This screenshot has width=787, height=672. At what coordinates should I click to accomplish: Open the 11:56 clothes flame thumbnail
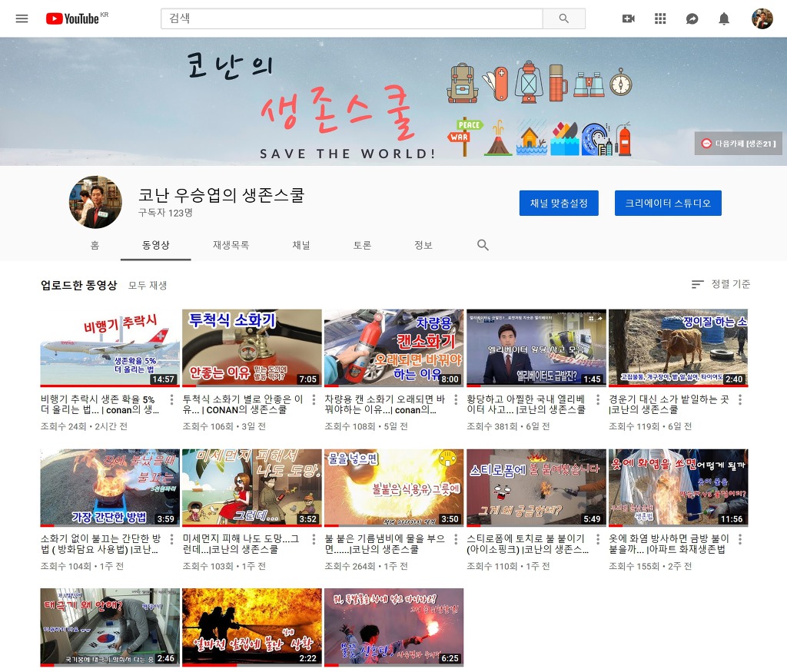pos(678,488)
